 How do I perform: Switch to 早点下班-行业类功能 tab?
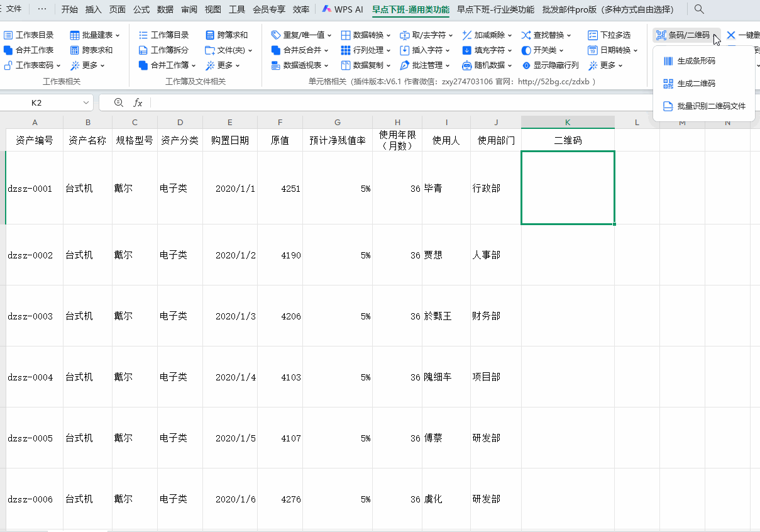495,9
